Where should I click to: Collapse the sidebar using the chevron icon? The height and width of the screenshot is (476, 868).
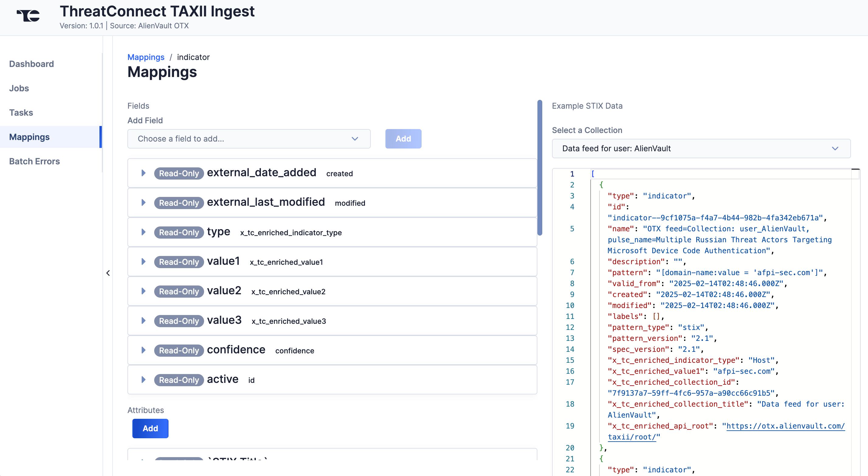point(108,272)
